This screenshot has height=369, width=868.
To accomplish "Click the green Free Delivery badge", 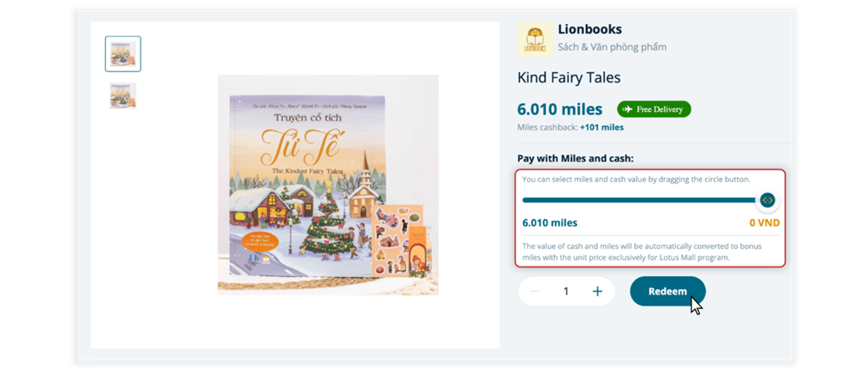I will point(654,109).
